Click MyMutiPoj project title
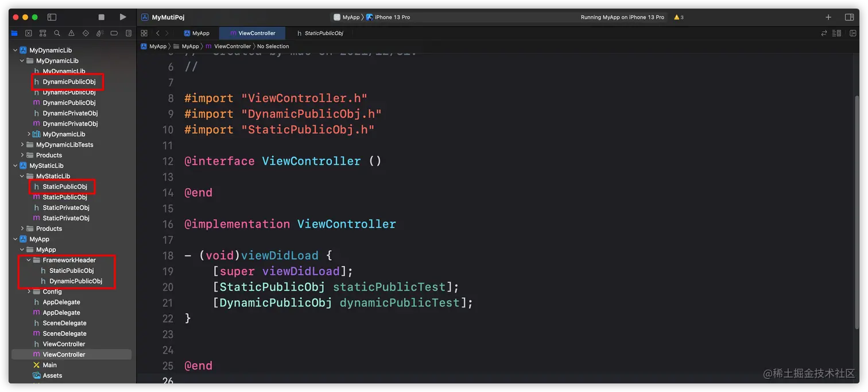Viewport: 868px width, 392px height. 168,17
